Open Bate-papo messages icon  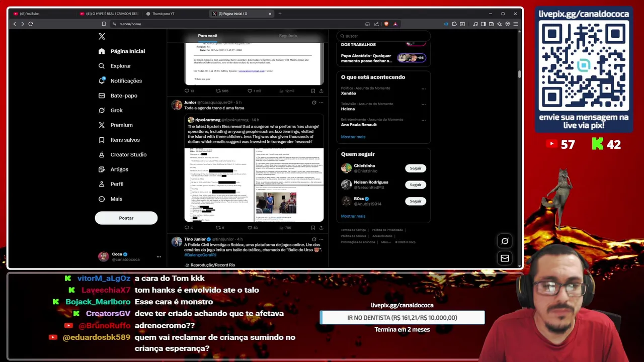(102, 96)
